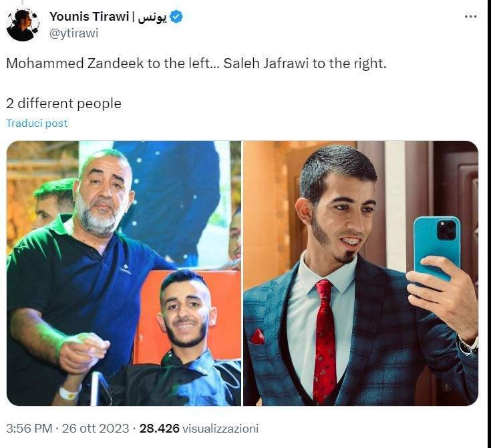Click the "26 ott 2023" date
The image size is (491, 448).
96,428
